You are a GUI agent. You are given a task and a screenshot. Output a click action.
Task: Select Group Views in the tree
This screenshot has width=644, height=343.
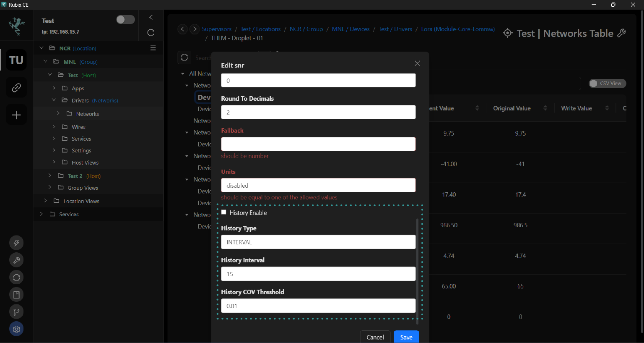tap(83, 188)
